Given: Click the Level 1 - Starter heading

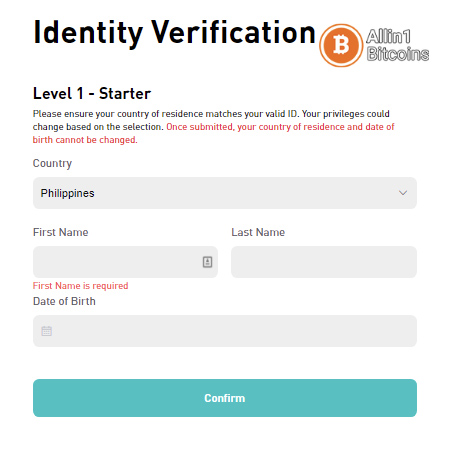Looking at the screenshot, I should point(92,93).
